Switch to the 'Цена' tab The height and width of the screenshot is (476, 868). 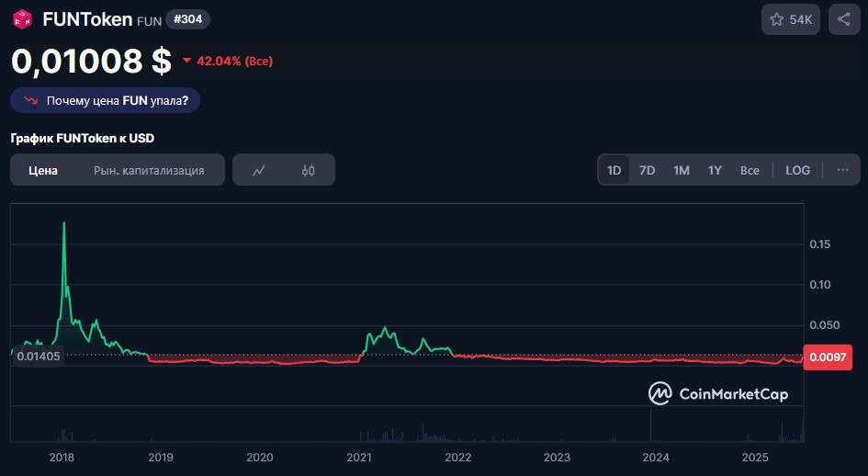[43, 170]
